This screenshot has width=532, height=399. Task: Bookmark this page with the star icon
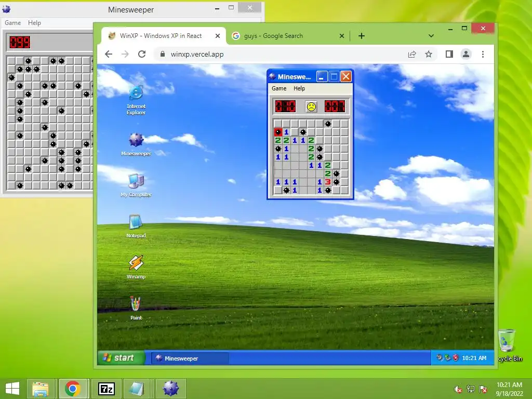pyautogui.click(x=429, y=54)
